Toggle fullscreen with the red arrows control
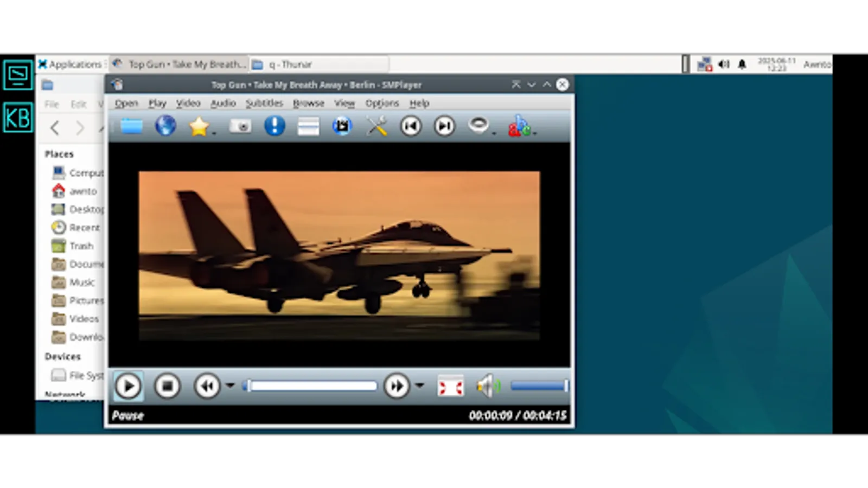868x488 pixels. [450, 386]
